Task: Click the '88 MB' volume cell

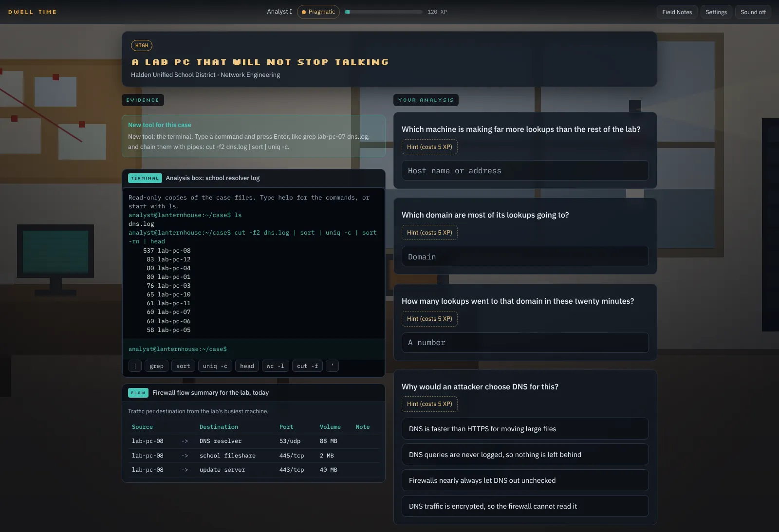Action: point(329,441)
